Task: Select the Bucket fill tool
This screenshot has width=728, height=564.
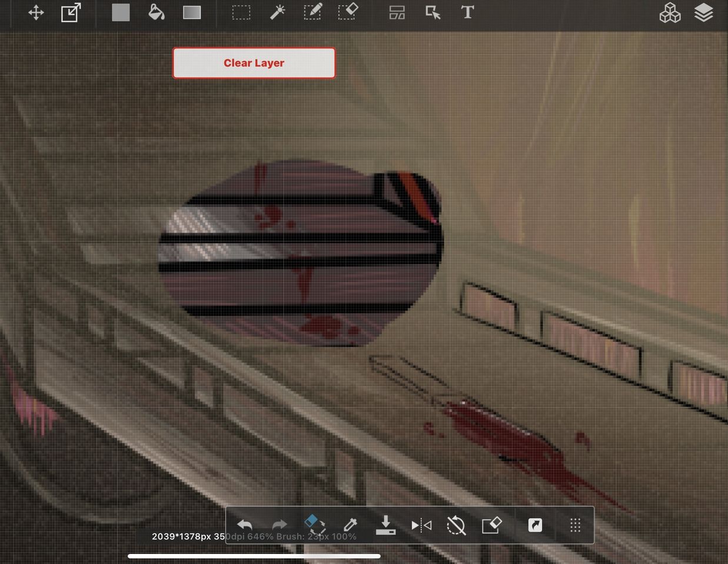Action: 156,12
